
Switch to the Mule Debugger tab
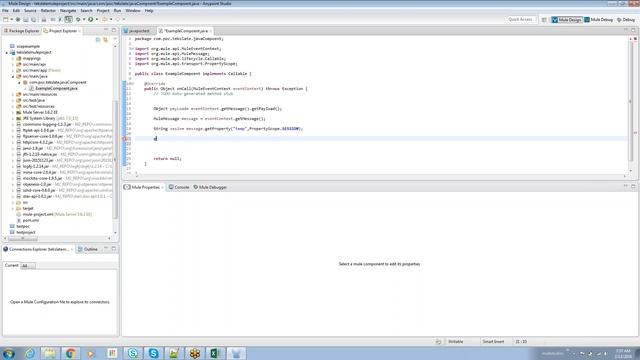(x=210, y=187)
